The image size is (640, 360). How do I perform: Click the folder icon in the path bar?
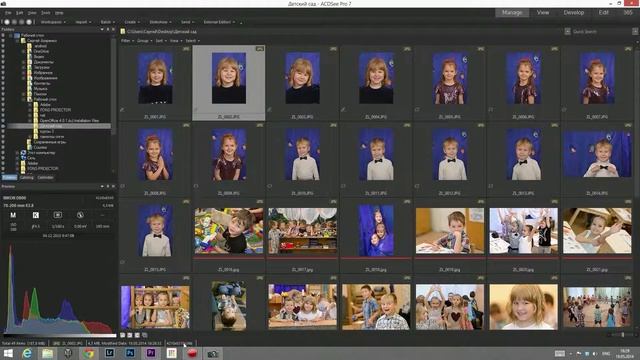point(122,31)
